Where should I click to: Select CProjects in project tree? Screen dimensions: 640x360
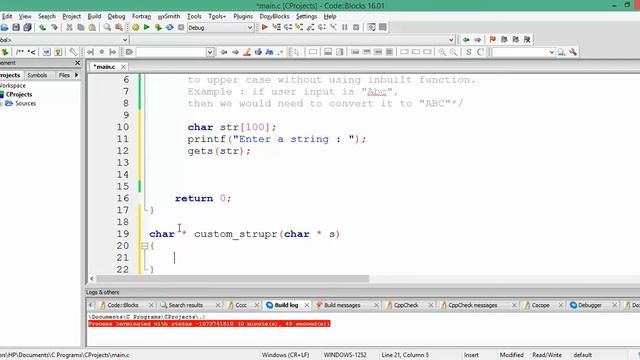(19, 94)
